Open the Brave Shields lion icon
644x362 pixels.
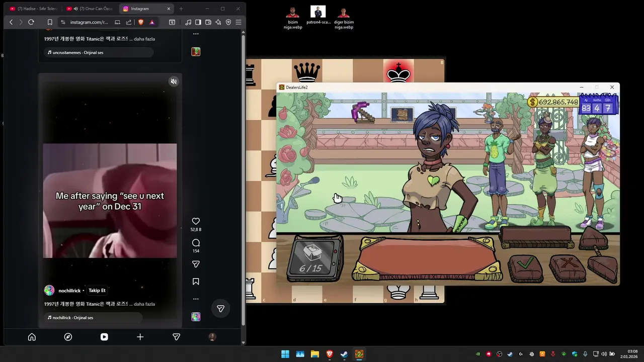(x=141, y=22)
